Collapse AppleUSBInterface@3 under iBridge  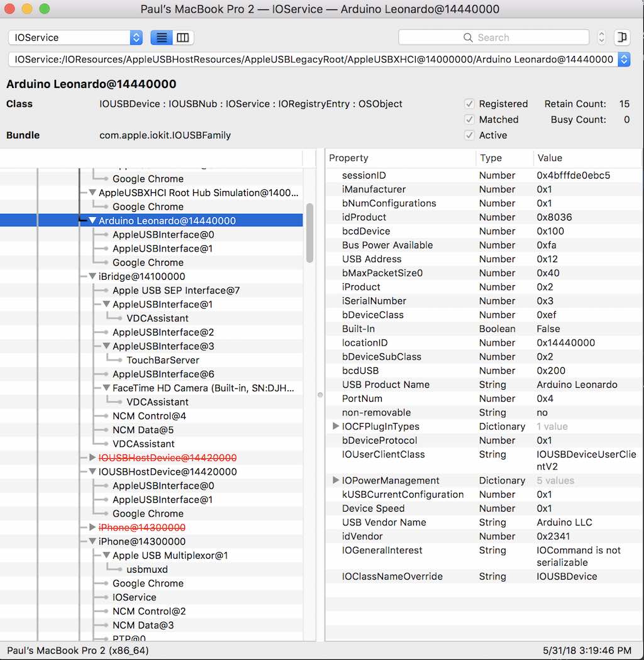pos(106,346)
